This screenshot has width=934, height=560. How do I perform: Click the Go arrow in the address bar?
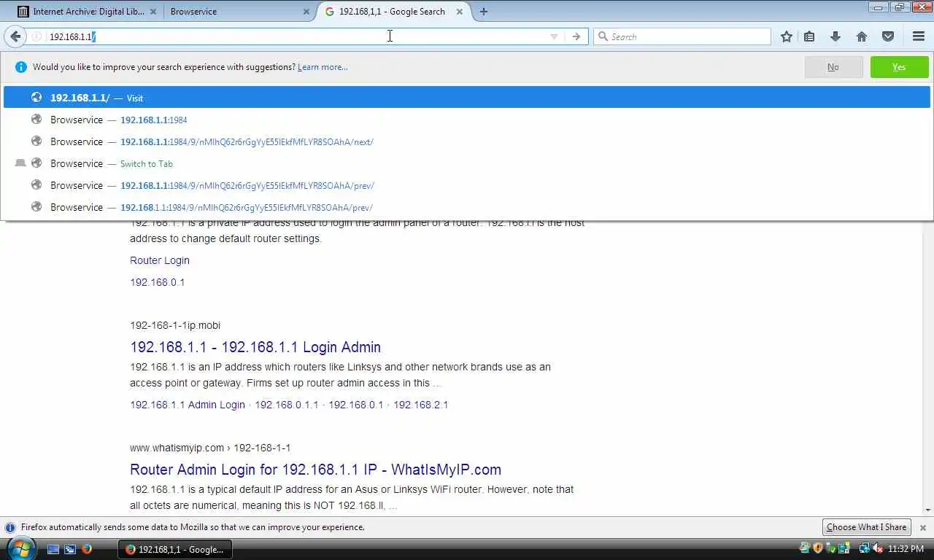(576, 36)
